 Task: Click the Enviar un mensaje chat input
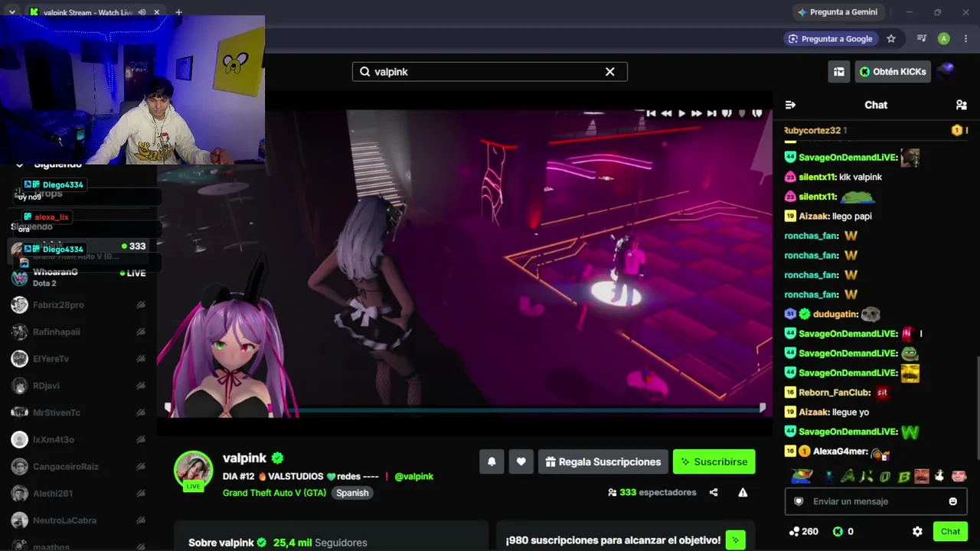[876, 501]
